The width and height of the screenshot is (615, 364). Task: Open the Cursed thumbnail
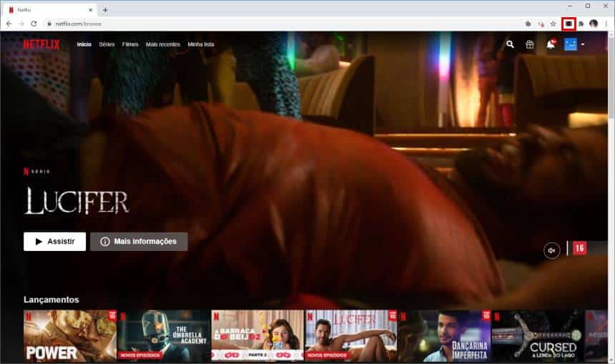(538, 336)
